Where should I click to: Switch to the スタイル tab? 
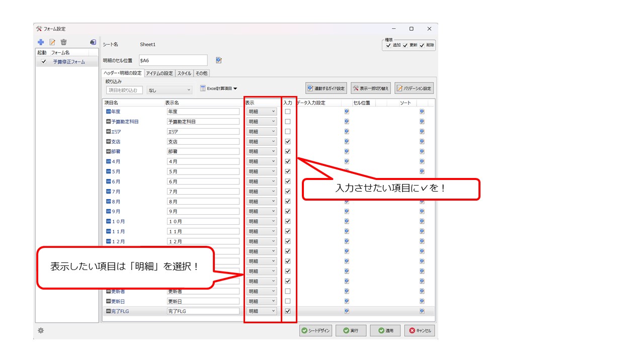184,73
